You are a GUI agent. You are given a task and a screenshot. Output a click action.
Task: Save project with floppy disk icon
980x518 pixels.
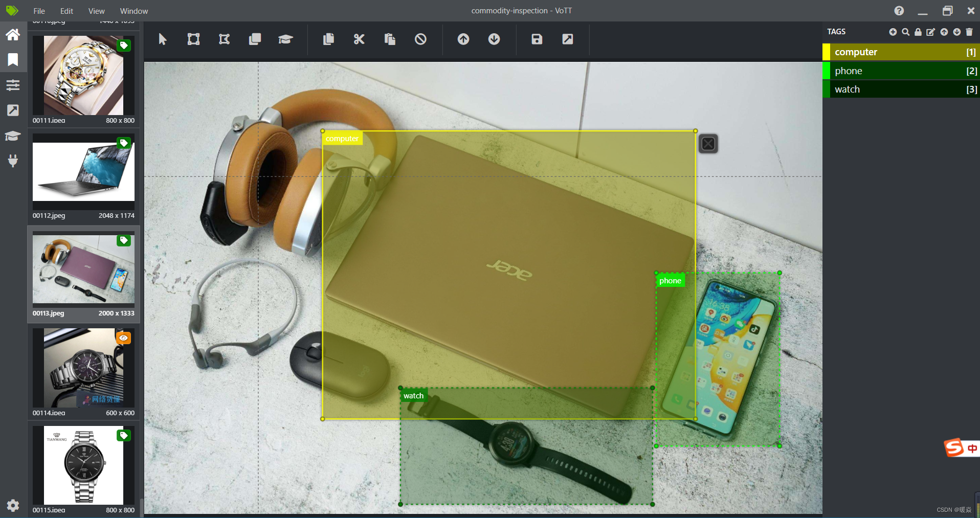(537, 39)
